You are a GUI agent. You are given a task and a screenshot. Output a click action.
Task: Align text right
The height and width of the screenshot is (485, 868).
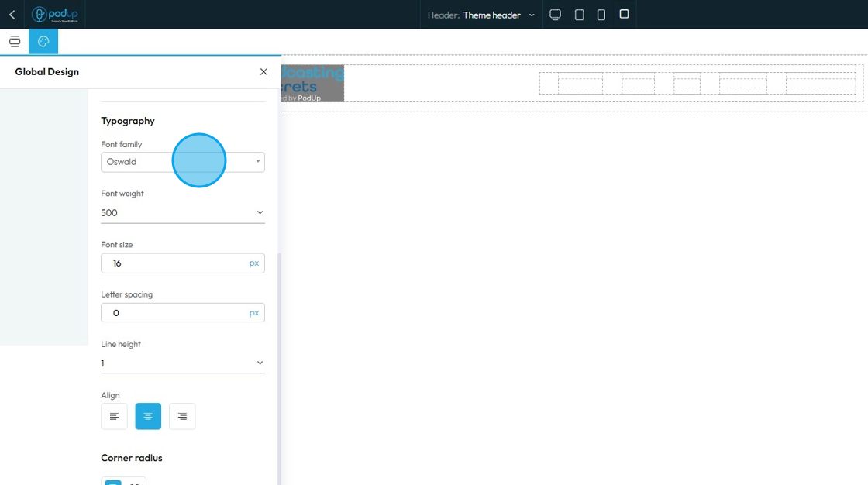(x=182, y=416)
